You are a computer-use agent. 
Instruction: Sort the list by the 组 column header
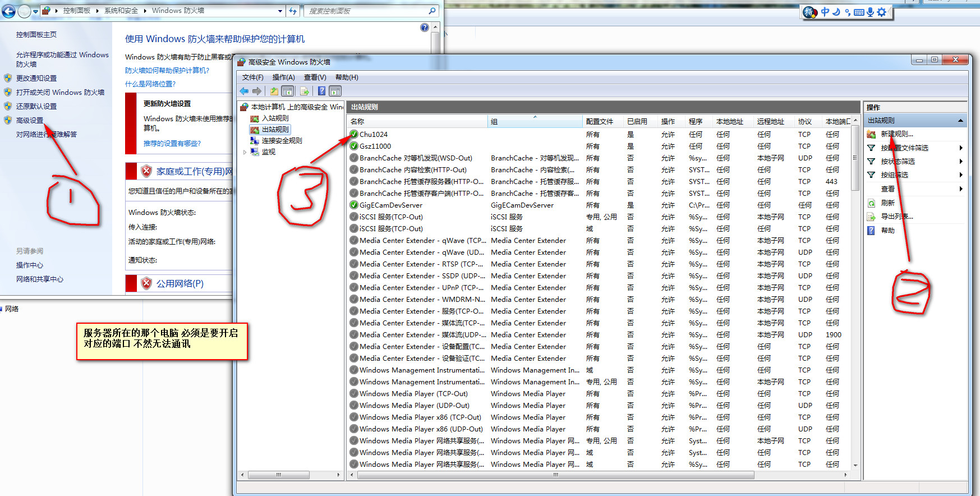[x=535, y=121]
